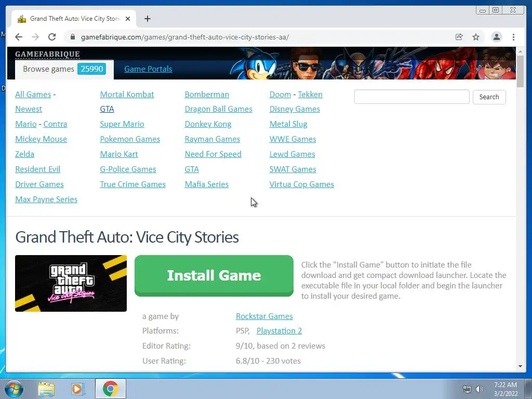Viewport: 532px width, 399px height.
Task: Open the Rockstar Games link
Action: pyautogui.click(x=264, y=316)
